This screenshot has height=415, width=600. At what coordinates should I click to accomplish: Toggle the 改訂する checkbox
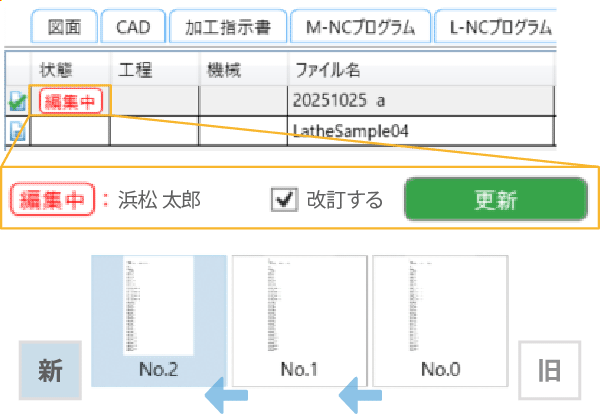click(x=286, y=199)
